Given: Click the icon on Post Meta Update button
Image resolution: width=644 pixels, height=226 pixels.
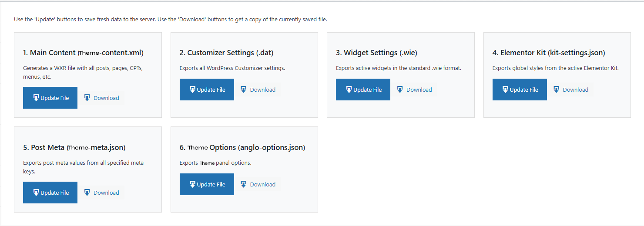Looking at the screenshot, I should point(36,193).
